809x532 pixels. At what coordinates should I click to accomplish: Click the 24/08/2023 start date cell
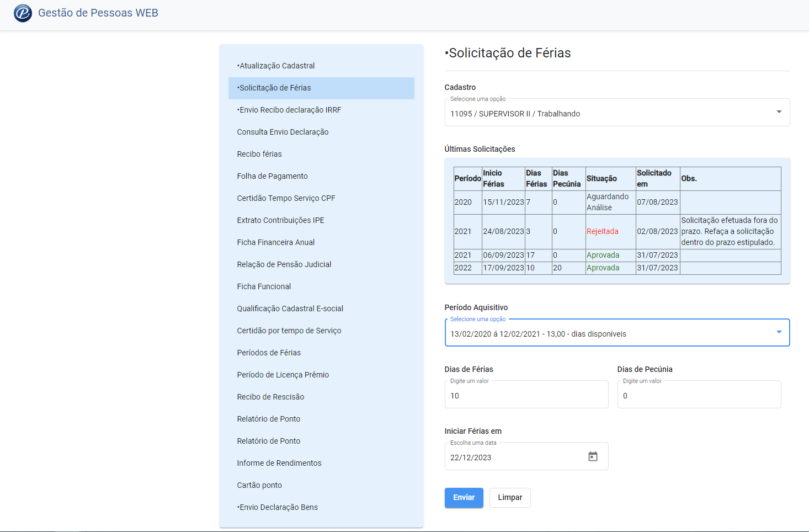click(x=503, y=231)
